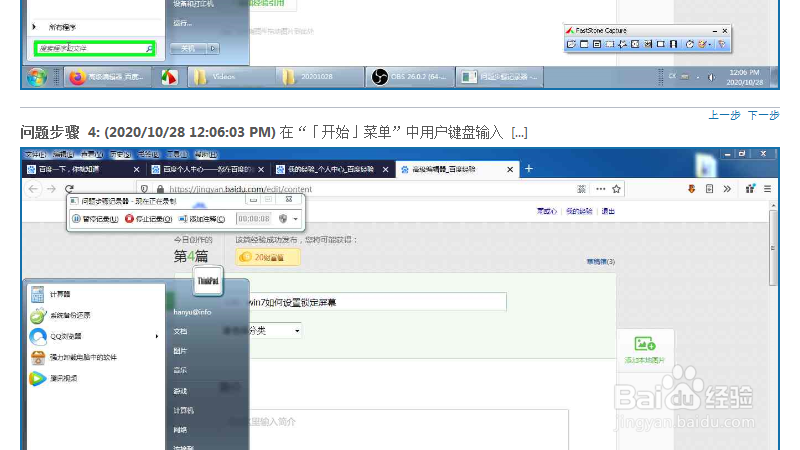Click FastStone screen recorder icon
The height and width of the screenshot is (450, 800).
click(673, 44)
